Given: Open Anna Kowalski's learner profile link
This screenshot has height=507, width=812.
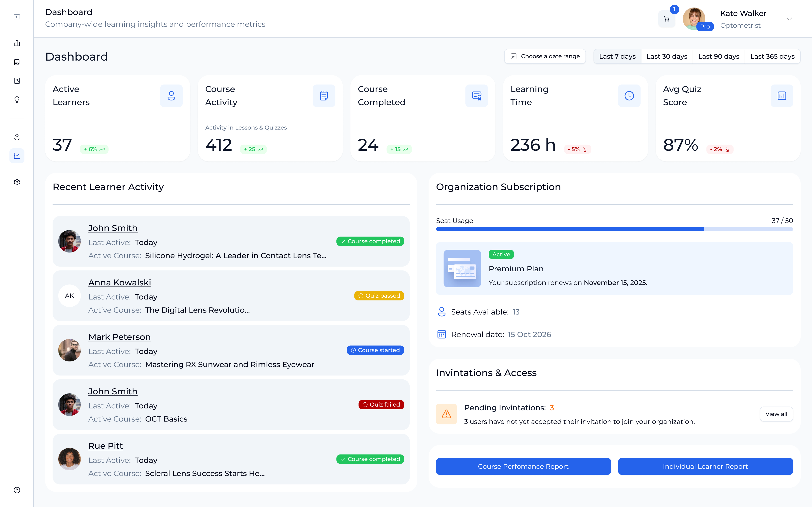Looking at the screenshot, I should tap(120, 282).
